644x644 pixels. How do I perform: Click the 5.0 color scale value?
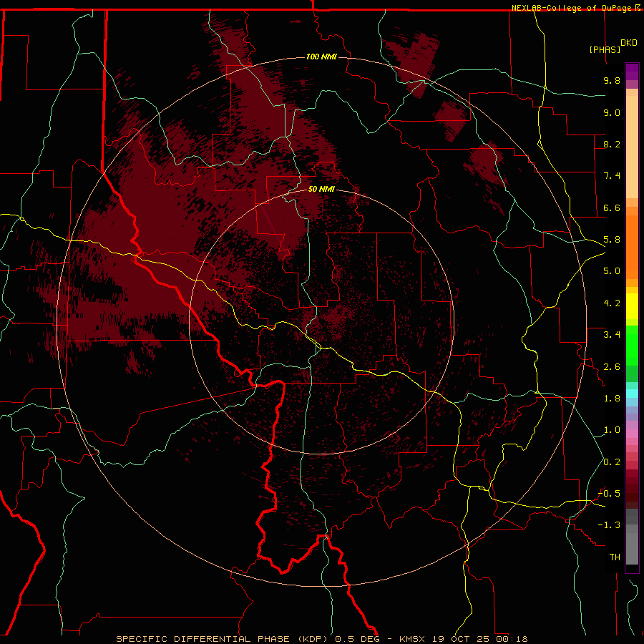point(612,271)
